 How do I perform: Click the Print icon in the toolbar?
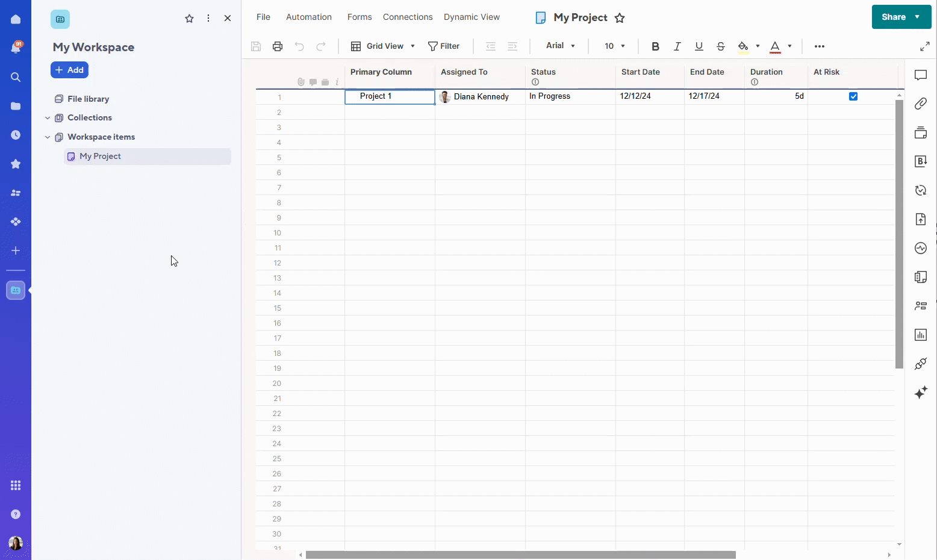tap(277, 46)
